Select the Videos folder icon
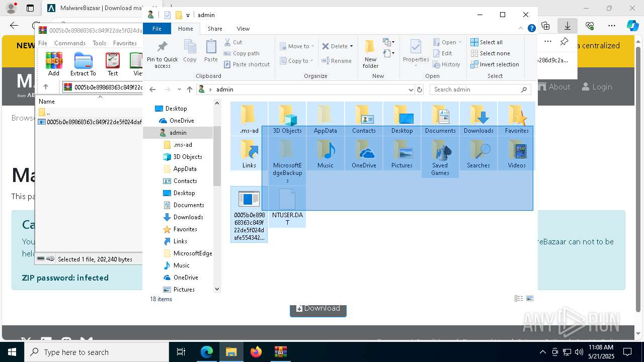 517,154
